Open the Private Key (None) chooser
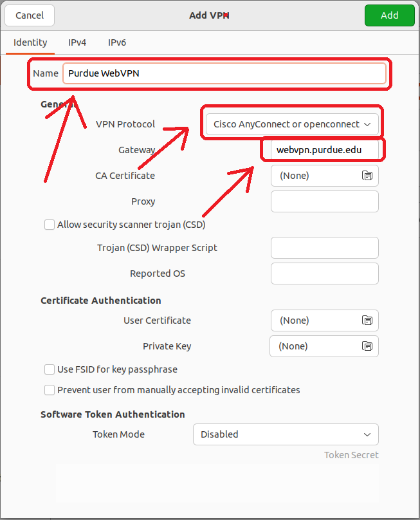The height and width of the screenshot is (520, 420). [315, 346]
